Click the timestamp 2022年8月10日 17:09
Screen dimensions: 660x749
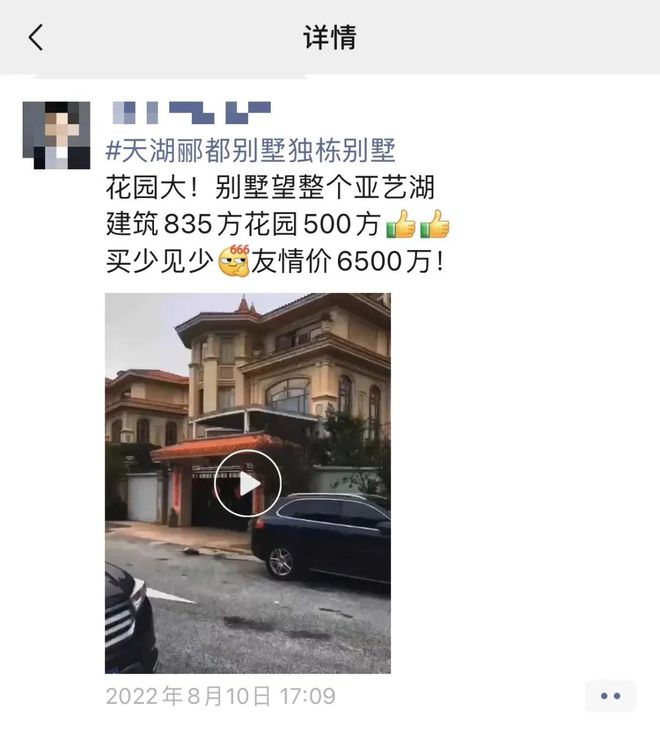tap(221, 696)
